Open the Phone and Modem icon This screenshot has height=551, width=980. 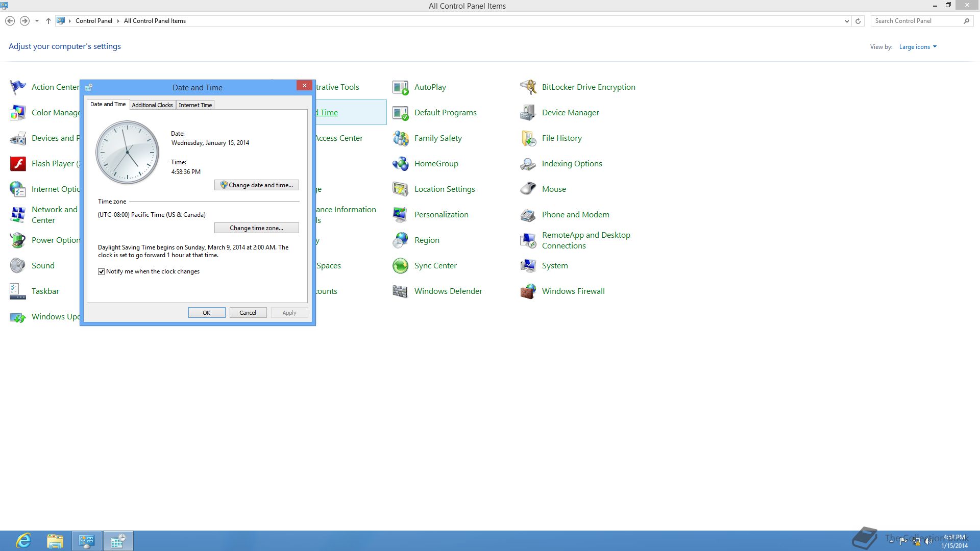528,215
